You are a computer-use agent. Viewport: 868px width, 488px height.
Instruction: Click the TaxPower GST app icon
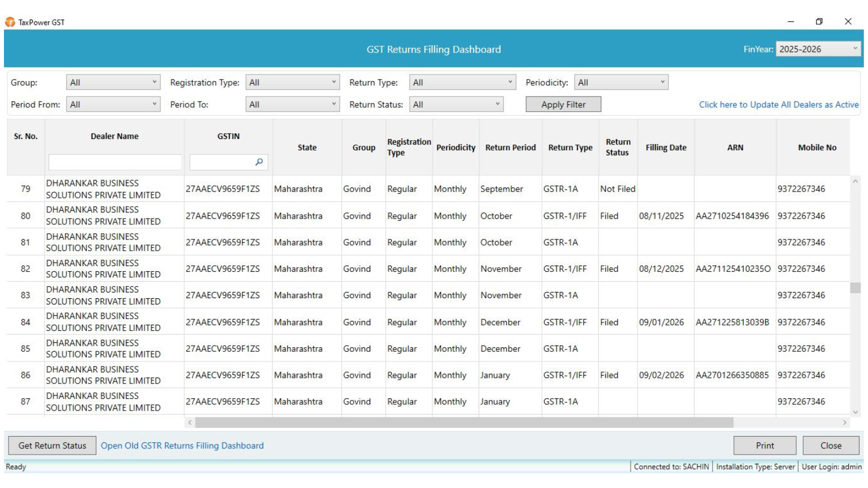[10, 22]
